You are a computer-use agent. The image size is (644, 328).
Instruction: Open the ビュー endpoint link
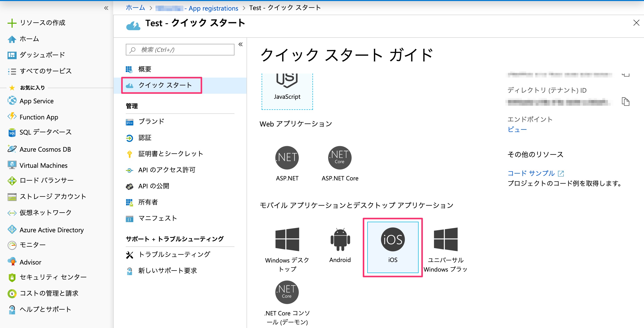(517, 129)
